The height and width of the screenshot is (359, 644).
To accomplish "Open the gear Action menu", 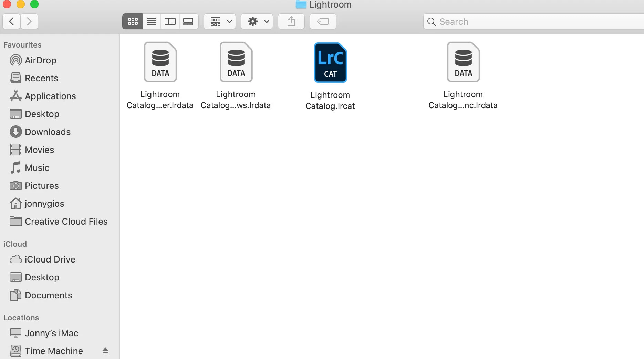I will [257, 21].
